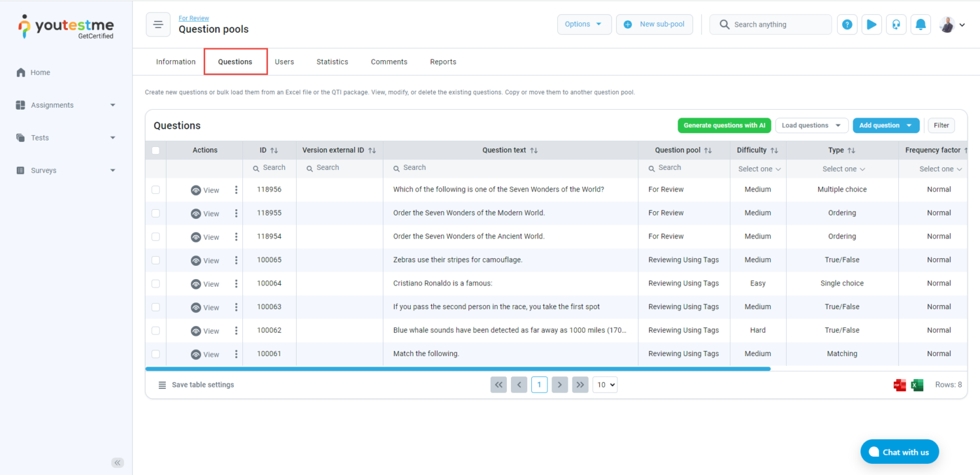Click the hamburger menu icon beside Question pools

[x=157, y=25]
